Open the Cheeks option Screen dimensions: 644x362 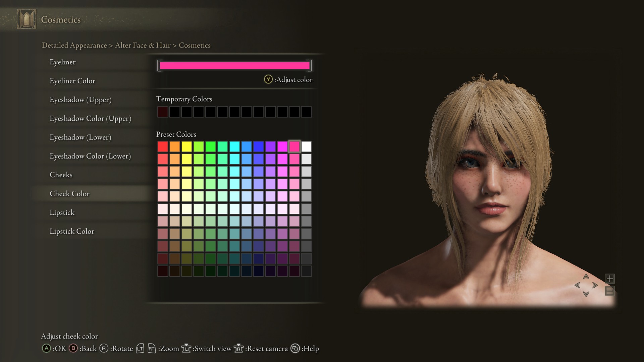coord(61,175)
